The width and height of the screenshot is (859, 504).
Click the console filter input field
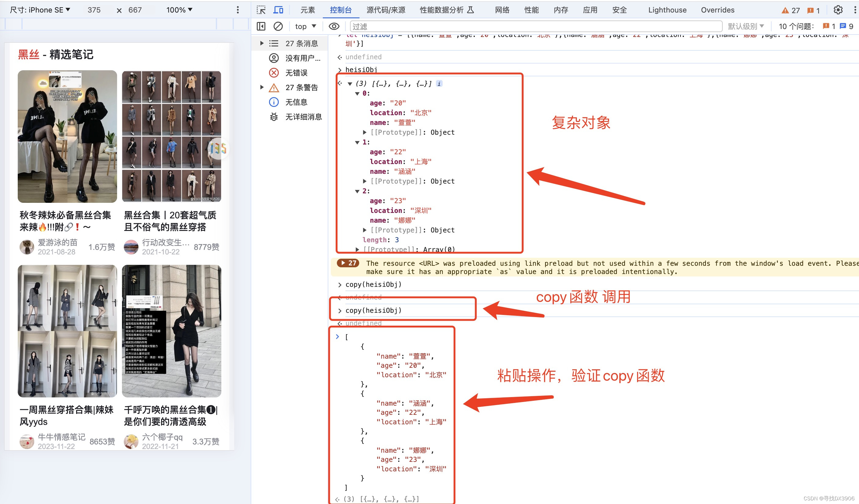click(535, 26)
